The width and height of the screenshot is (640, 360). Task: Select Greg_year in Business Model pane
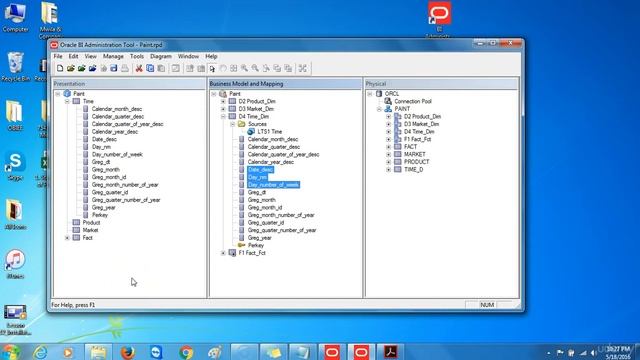pyautogui.click(x=260, y=238)
